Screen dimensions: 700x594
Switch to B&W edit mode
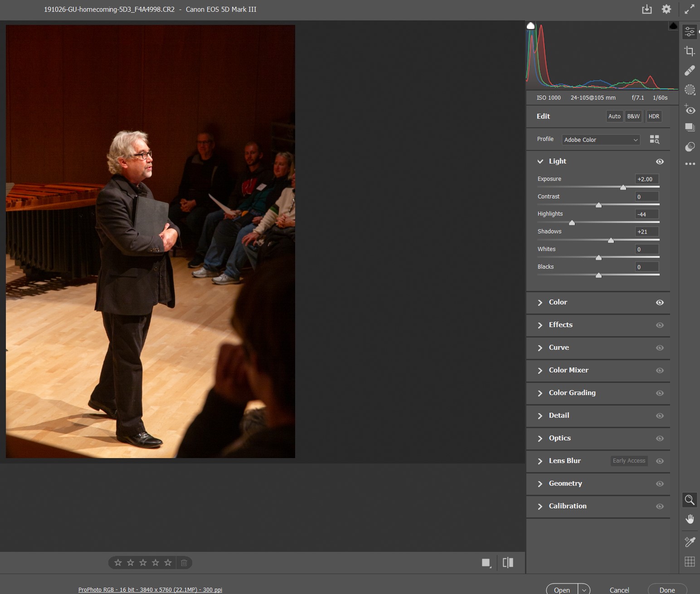point(633,116)
